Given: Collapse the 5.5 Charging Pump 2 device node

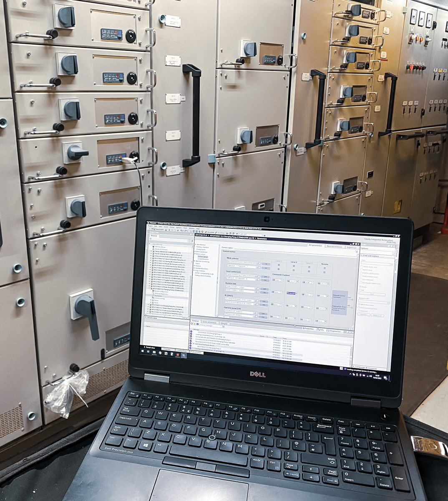Looking at the screenshot, I should click(149, 288).
